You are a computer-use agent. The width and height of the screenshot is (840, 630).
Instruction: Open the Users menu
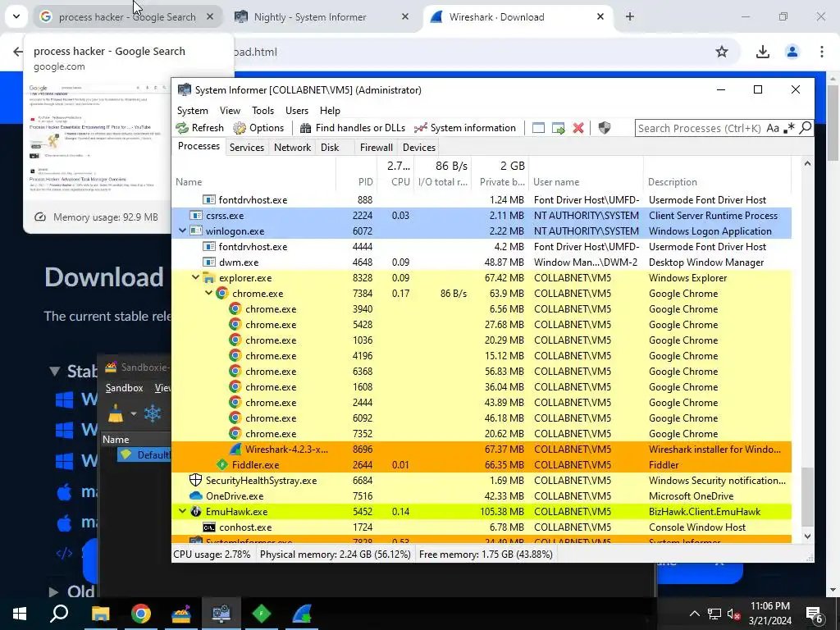pyautogui.click(x=297, y=111)
